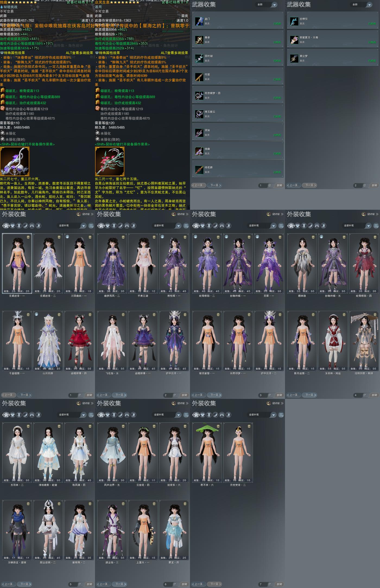
Task: Click trash icon on 玄阙迷音·一 card
Action: [x=28, y=237]
